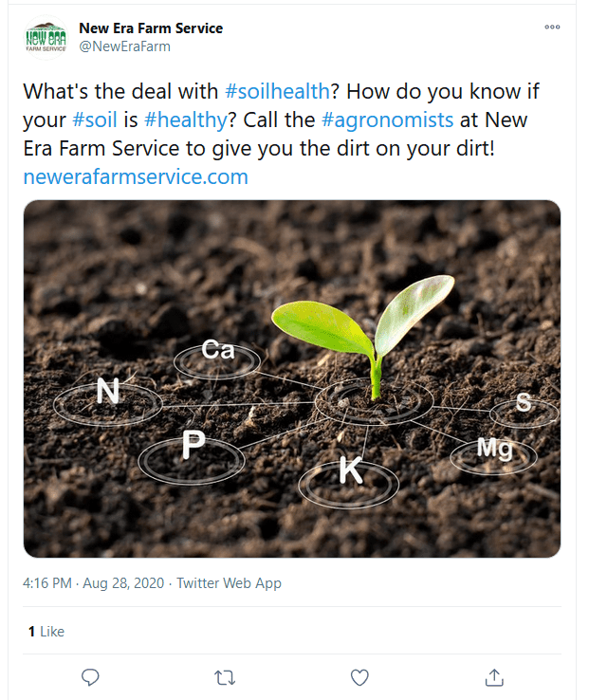
Task: Open the three-dot more options menu
Action: [552, 28]
